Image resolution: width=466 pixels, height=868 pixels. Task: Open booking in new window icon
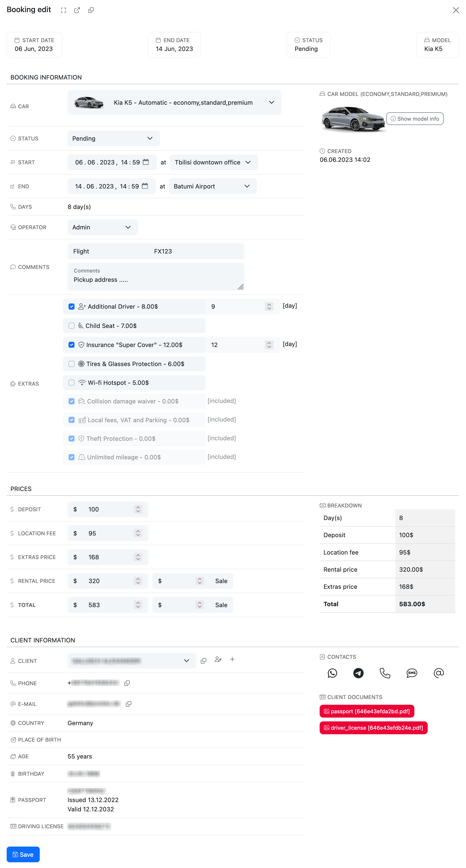[x=77, y=10]
